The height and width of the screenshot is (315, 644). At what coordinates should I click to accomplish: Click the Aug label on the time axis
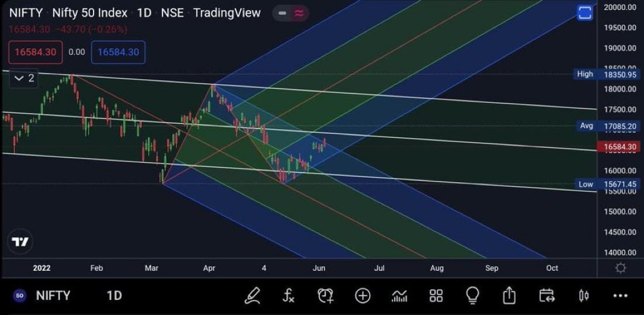tap(437, 268)
